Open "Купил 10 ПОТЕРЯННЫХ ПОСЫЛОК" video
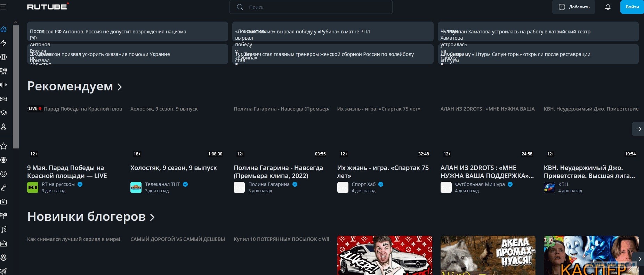The image size is (644, 275). (x=281, y=239)
